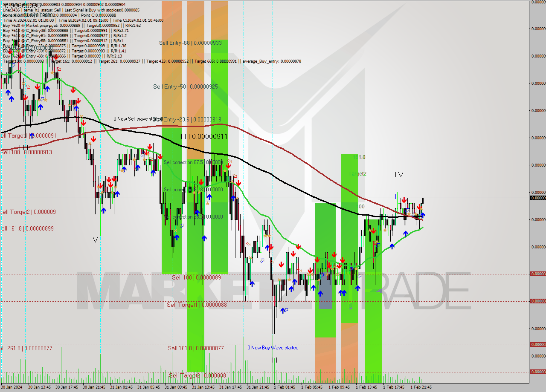
Task: Click the green '161.8' Fibonacci label
Action: click(x=359, y=157)
